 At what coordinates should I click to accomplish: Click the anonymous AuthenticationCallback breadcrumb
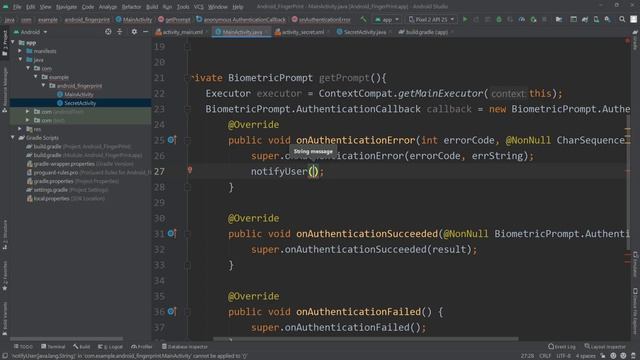click(x=241, y=19)
